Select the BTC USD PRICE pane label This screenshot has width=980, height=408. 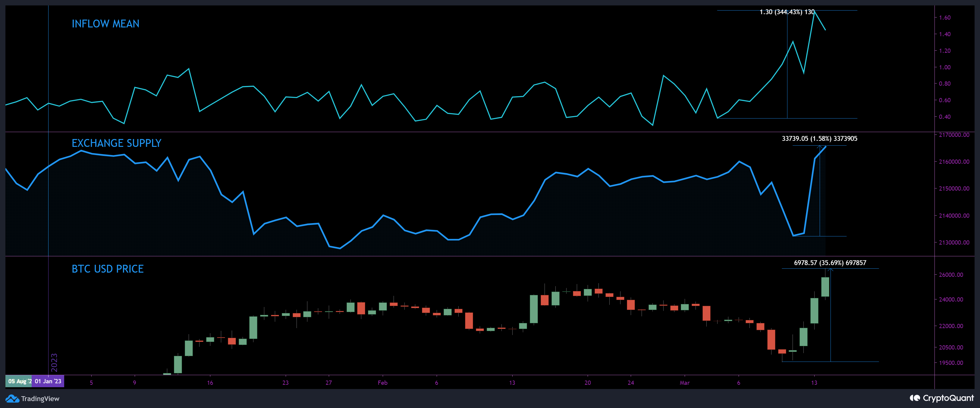(108, 269)
